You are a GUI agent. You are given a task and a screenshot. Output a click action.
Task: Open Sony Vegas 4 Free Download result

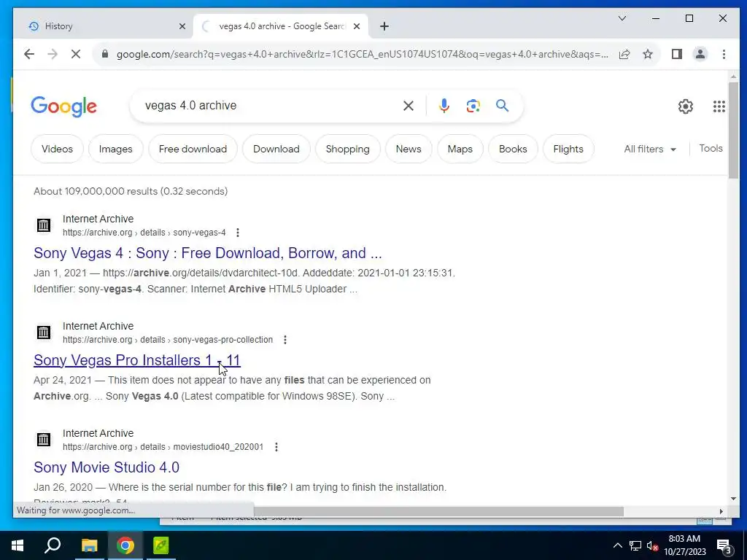(208, 253)
